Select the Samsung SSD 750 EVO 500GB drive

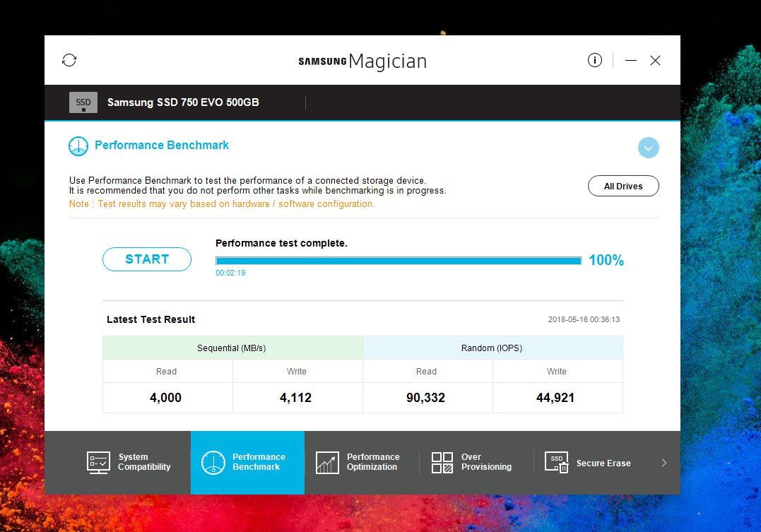(183, 102)
